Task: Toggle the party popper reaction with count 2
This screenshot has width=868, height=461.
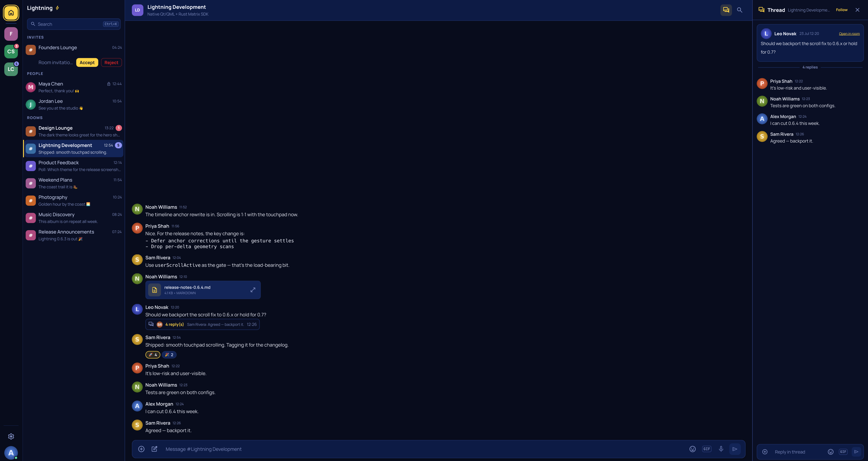Action: point(169,355)
